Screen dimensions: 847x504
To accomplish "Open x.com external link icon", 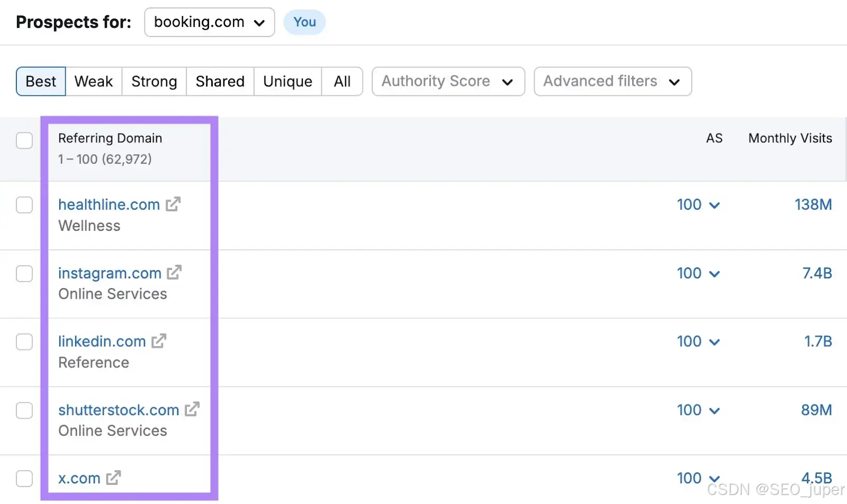I will (113, 478).
